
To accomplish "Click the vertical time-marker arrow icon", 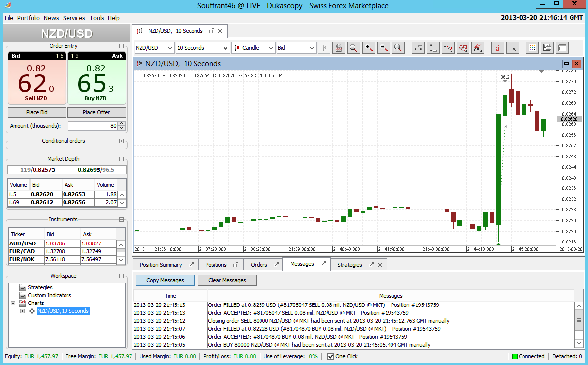I will 433,48.
